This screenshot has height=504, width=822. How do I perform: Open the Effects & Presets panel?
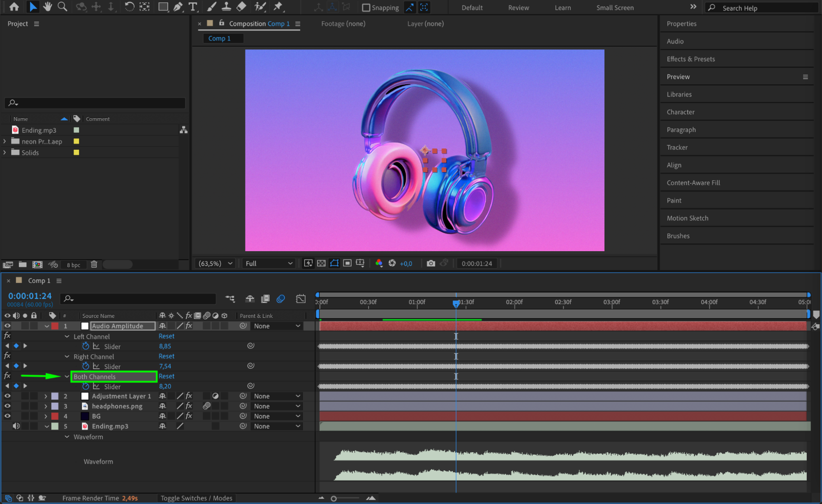[x=690, y=59]
